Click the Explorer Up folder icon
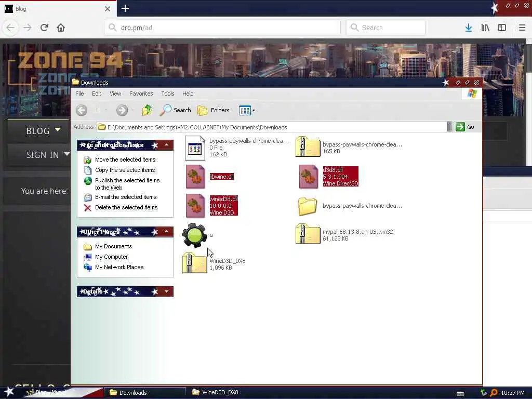Viewport: 532px width, 399px height. pos(147,110)
